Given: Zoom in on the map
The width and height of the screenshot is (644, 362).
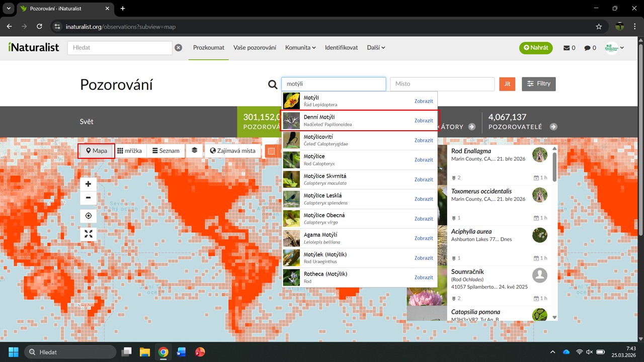Looking at the screenshot, I should [x=88, y=184].
